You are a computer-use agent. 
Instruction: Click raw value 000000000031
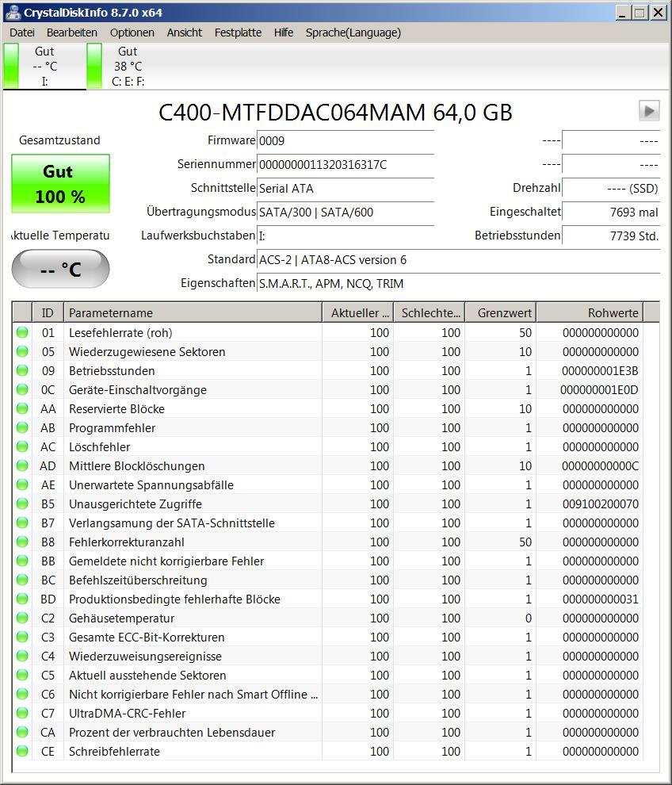[601, 599]
